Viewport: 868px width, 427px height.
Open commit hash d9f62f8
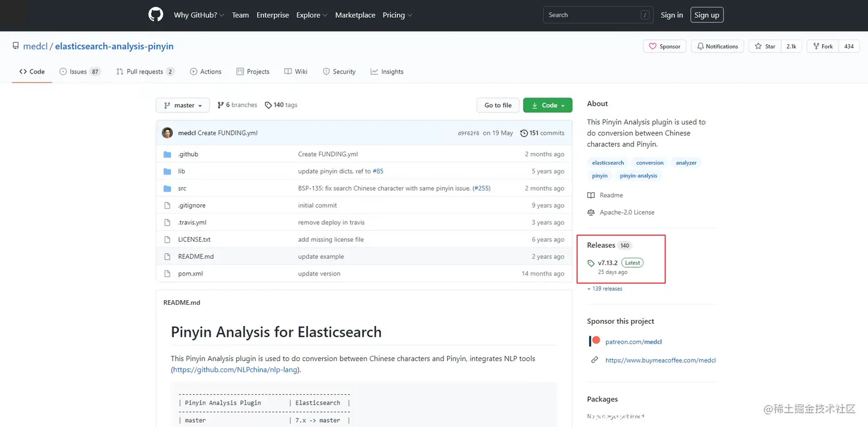[468, 133]
